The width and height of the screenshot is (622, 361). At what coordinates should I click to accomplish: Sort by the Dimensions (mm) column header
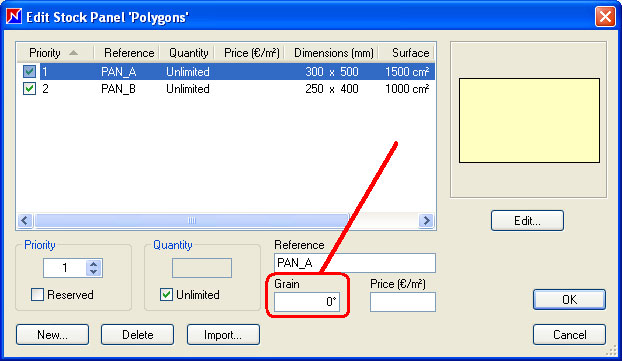332,53
